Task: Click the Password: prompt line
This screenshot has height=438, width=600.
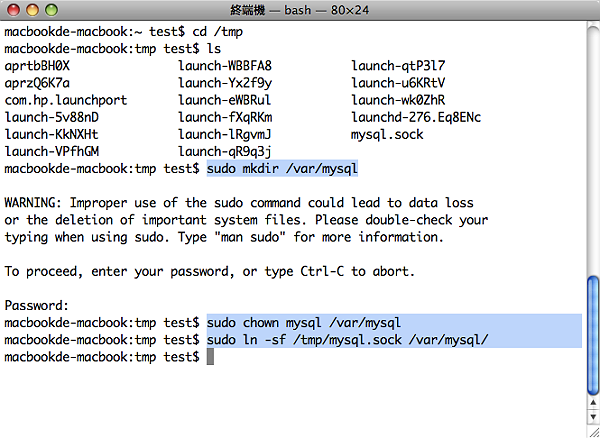Action: [37, 306]
